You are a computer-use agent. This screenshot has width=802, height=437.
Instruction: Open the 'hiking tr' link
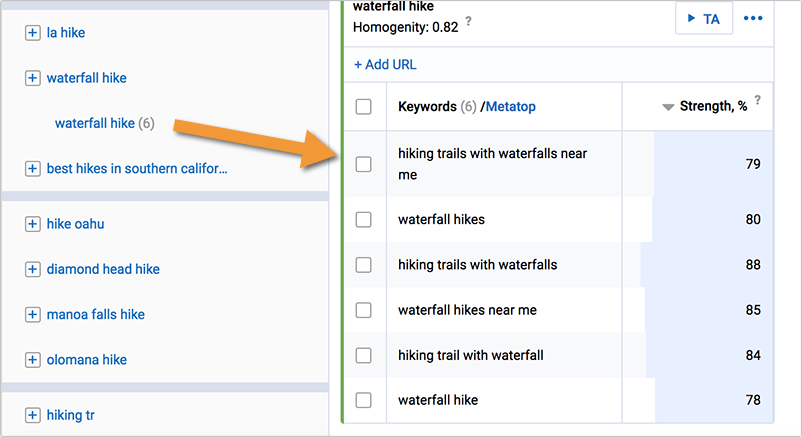pyautogui.click(x=71, y=415)
